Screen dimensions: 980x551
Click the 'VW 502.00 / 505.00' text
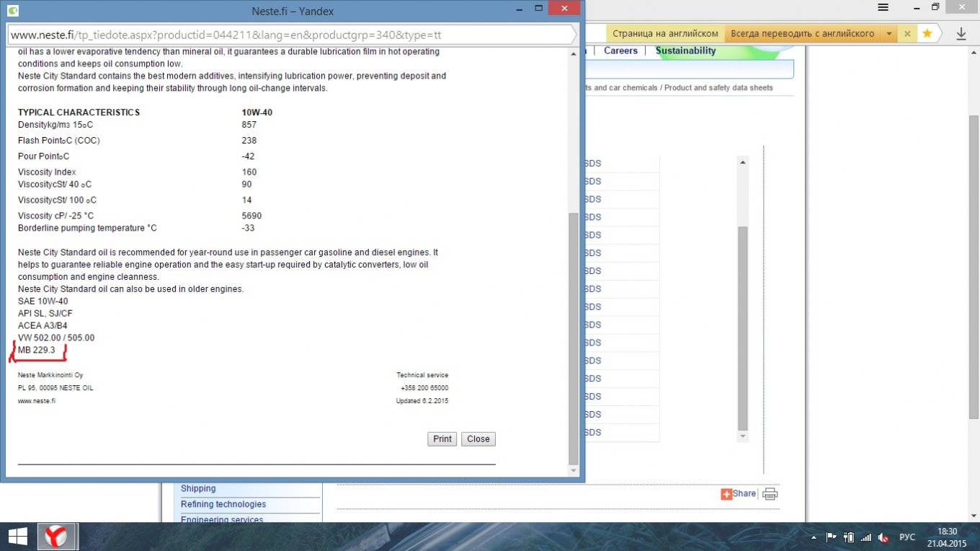click(x=56, y=338)
